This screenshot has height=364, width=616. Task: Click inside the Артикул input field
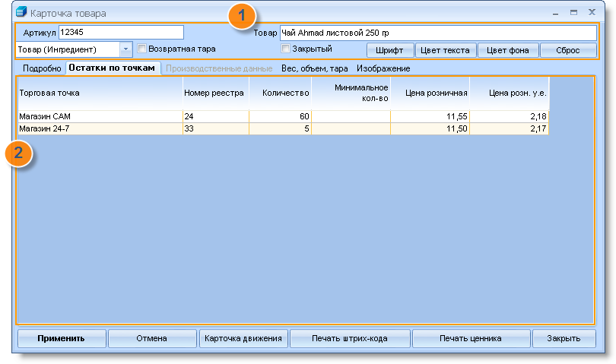tap(121, 32)
